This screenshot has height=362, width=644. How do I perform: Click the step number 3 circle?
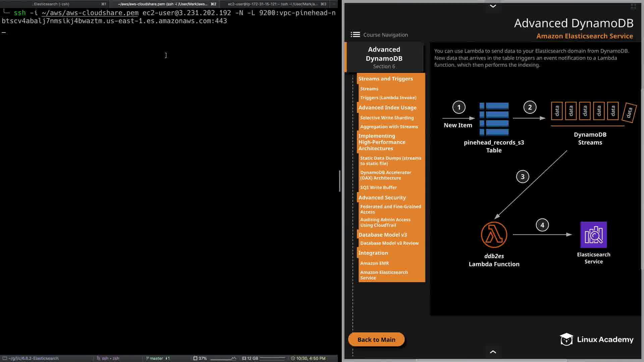522,177
